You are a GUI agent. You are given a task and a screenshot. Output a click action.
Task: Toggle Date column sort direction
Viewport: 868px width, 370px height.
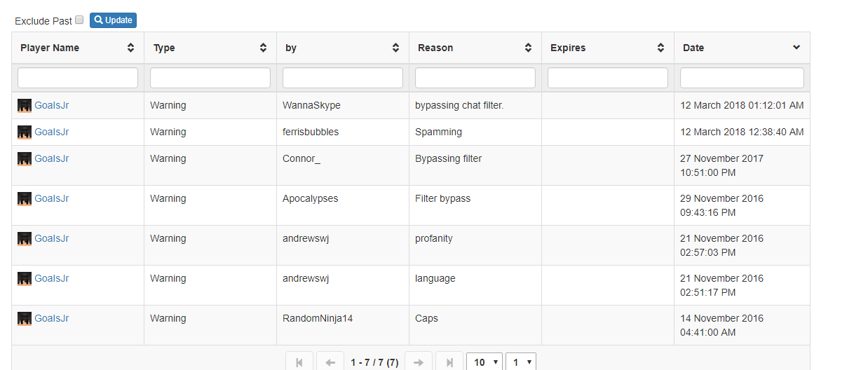tap(796, 48)
